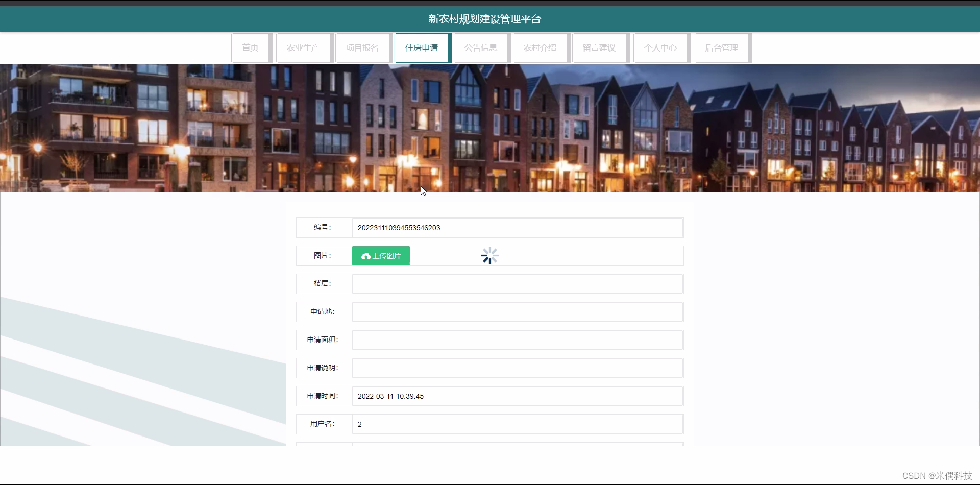Focus the 编号 input field

point(518,228)
